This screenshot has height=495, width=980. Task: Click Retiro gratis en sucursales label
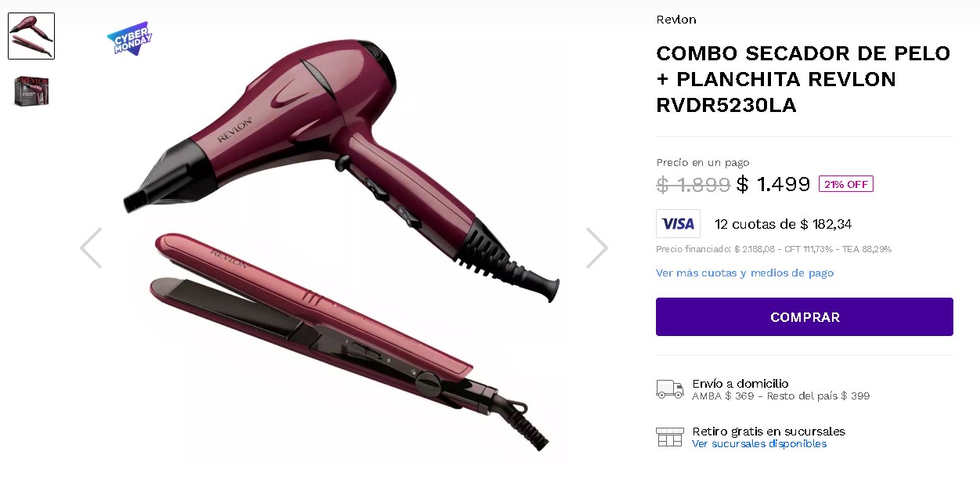tap(769, 432)
